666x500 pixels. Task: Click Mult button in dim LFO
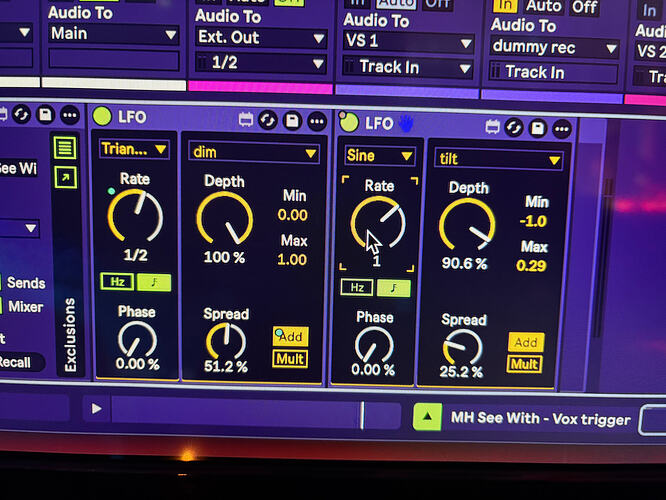tap(290, 359)
